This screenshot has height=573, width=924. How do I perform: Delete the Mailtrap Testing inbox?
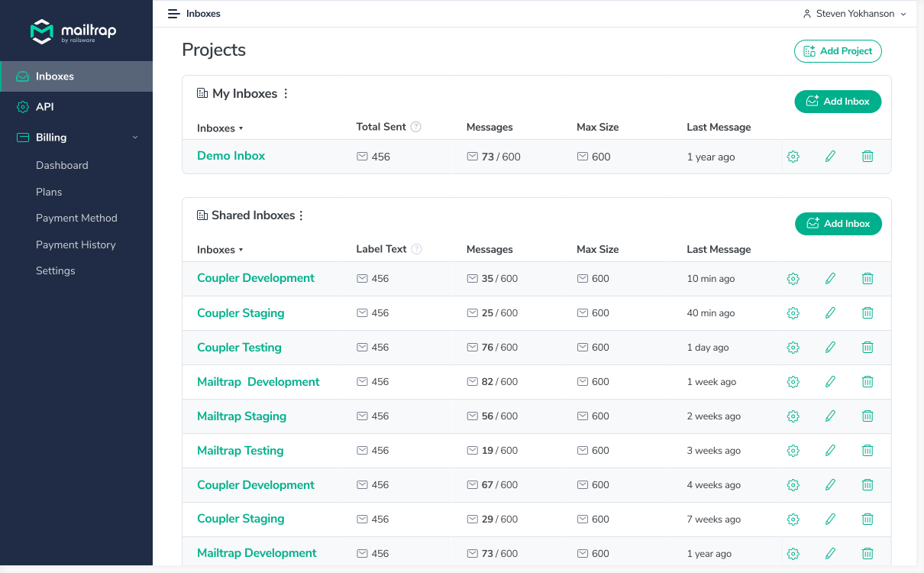(867, 451)
